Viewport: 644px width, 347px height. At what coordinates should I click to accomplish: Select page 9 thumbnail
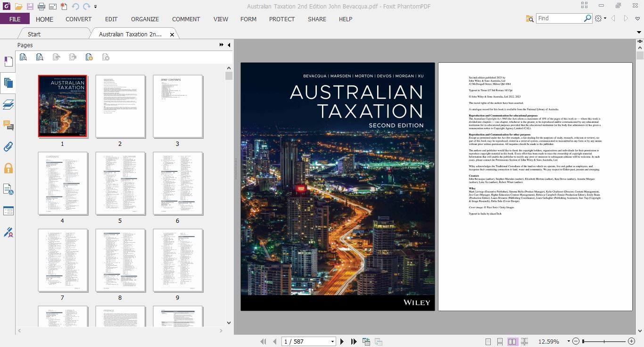point(178,260)
